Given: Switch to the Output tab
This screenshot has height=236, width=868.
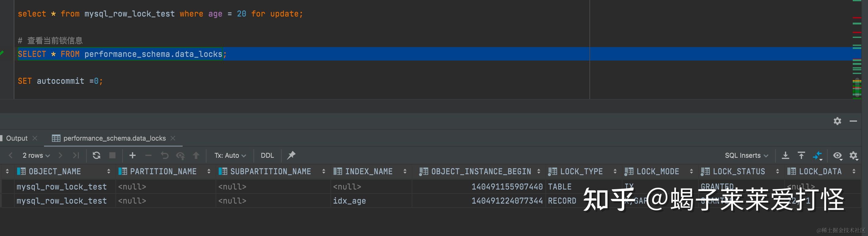Looking at the screenshot, I should pyautogui.click(x=17, y=138).
